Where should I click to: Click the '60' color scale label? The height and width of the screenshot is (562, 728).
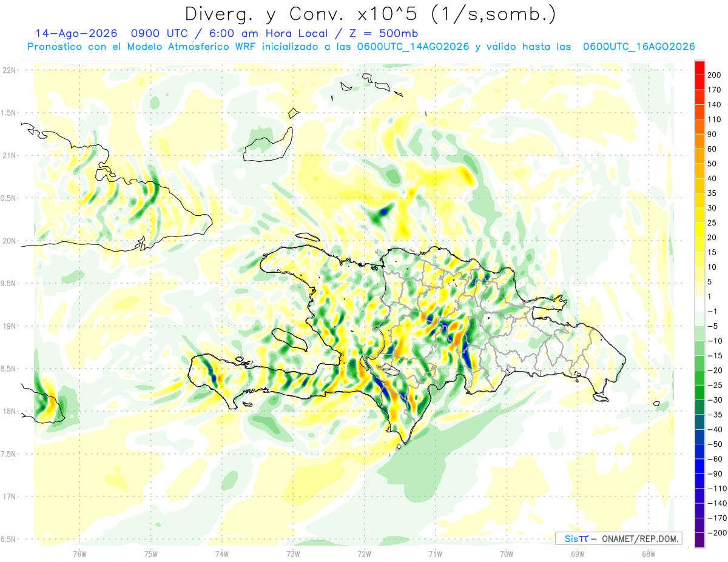713,149
